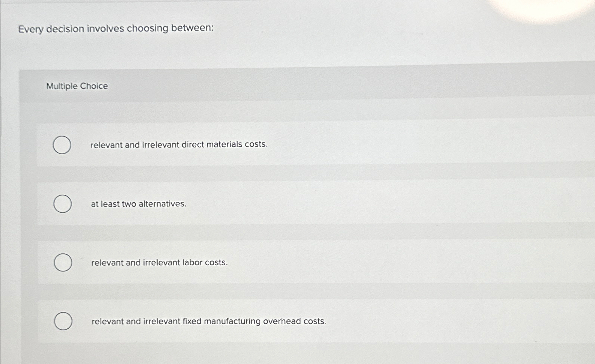Click the fourth answer option row

pyautogui.click(x=263, y=321)
